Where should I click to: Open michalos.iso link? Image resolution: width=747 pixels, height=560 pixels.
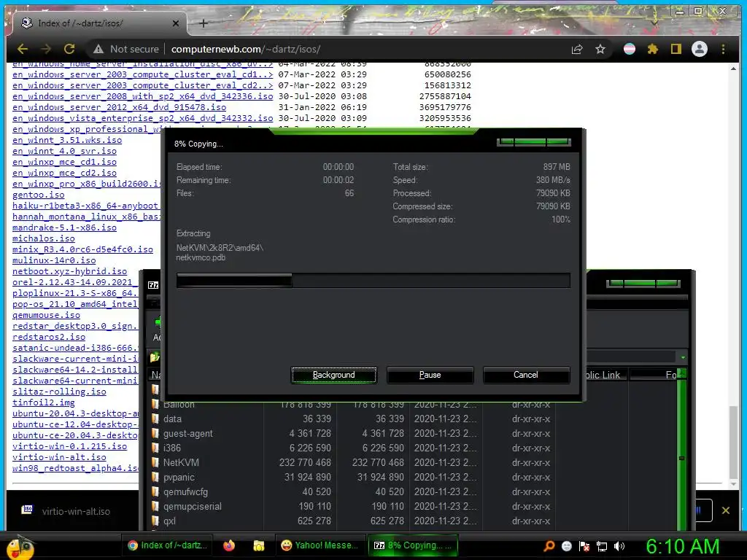[x=44, y=238]
